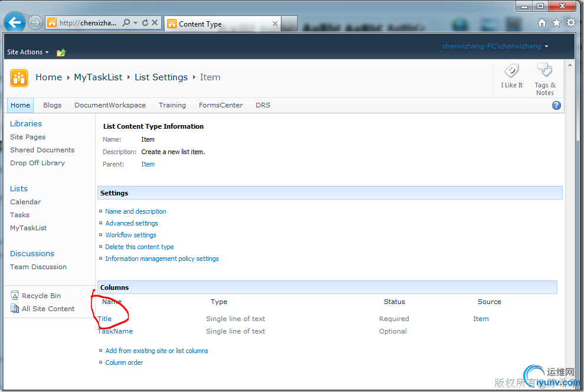Click the Recycle Bin icon in sidebar
This screenshot has width=584, height=392.
15,296
